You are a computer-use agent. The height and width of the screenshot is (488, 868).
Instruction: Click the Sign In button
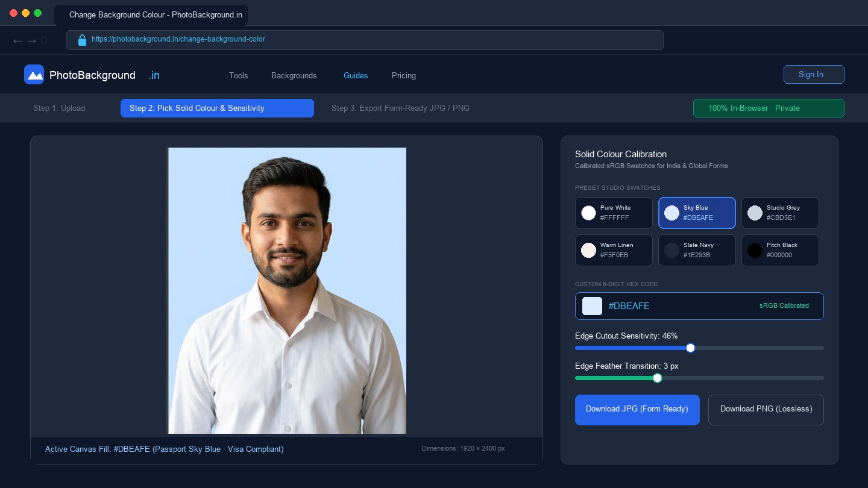pos(814,75)
